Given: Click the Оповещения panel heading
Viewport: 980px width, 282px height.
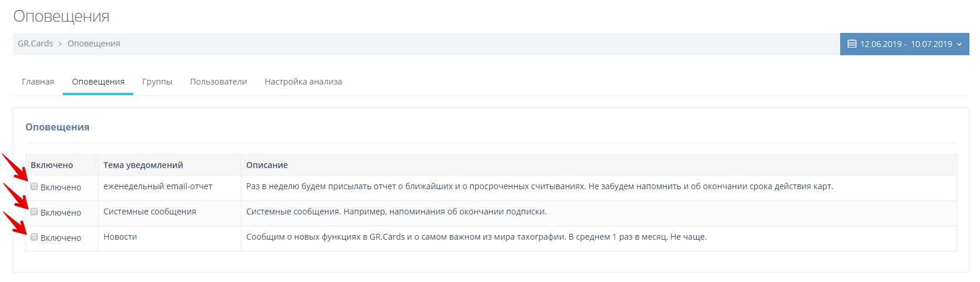Looking at the screenshot, I should click(58, 127).
